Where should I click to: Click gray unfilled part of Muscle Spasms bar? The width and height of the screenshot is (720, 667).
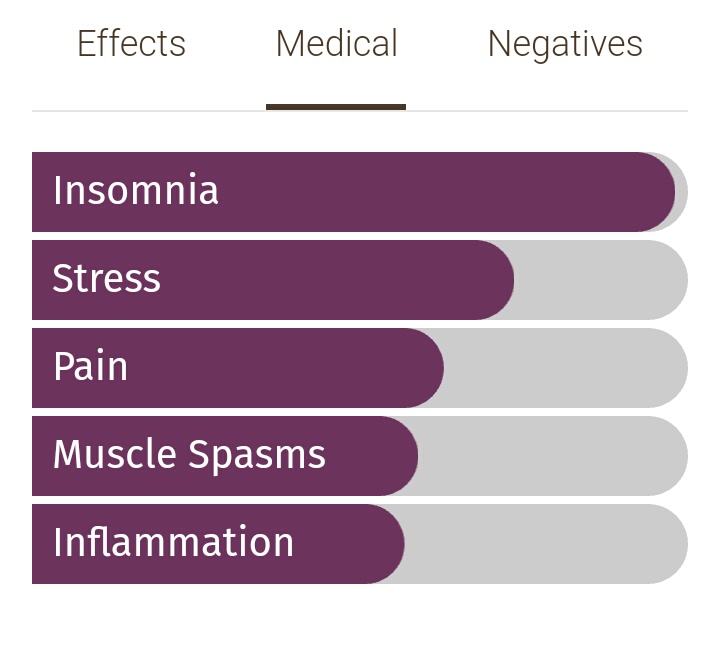pyautogui.click(x=553, y=456)
